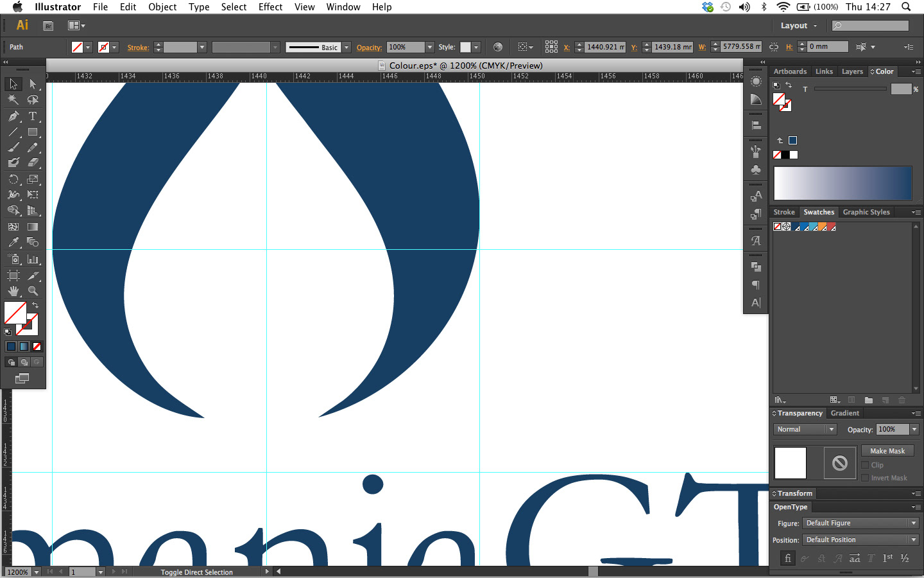Open the Position Default Position dropdown

(861, 539)
